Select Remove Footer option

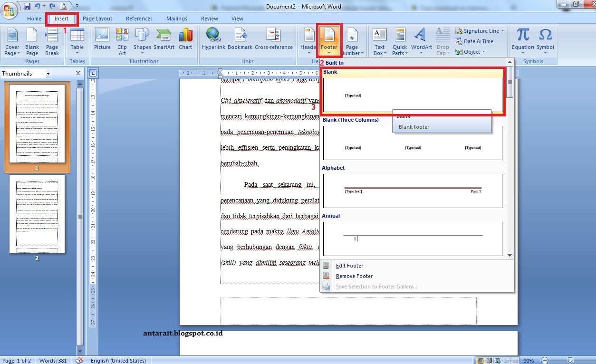pyautogui.click(x=354, y=276)
